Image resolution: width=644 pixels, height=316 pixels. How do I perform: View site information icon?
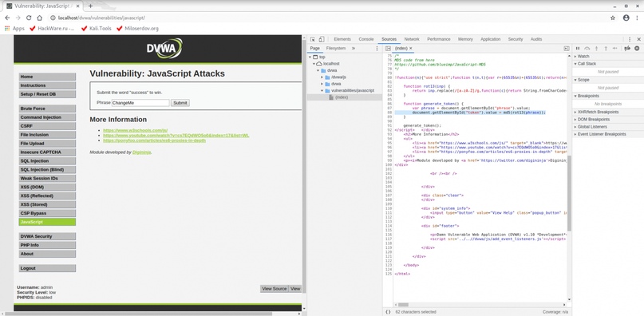[x=53, y=18]
